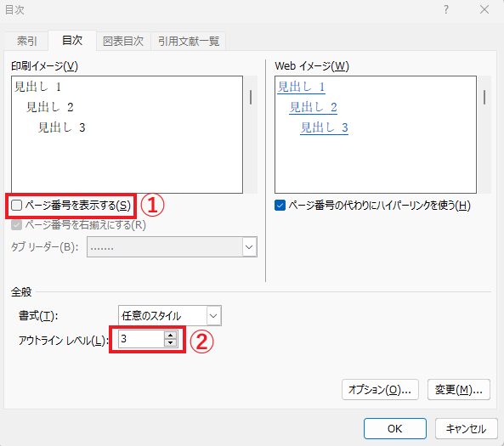Screen dimensions: 504x446
Task: Click the オプション button
Action: click(x=380, y=389)
